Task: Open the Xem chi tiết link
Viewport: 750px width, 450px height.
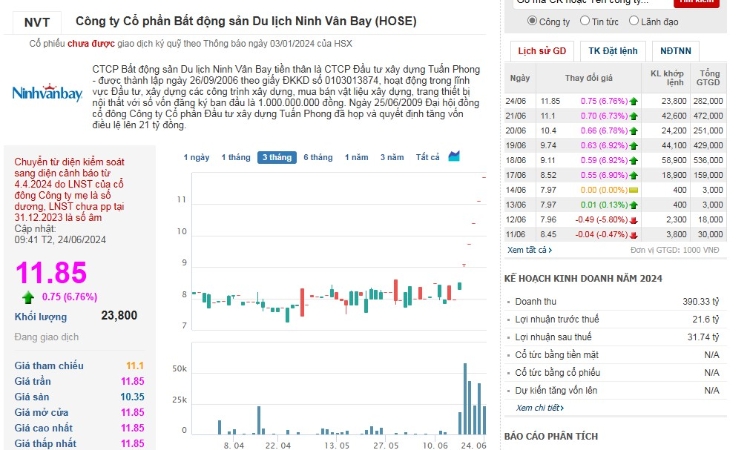Action: [x=540, y=408]
